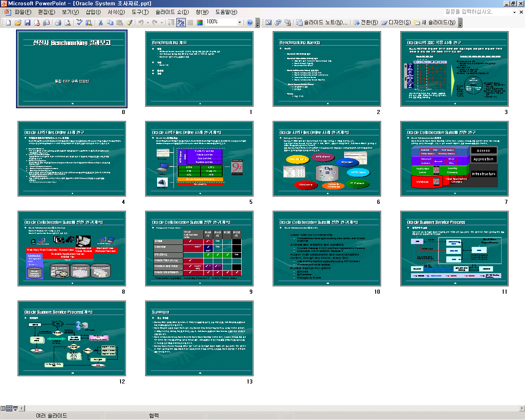Click the PowerPoint document control icon in the menu bar
525x420 pixels.
tap(7, 12)
